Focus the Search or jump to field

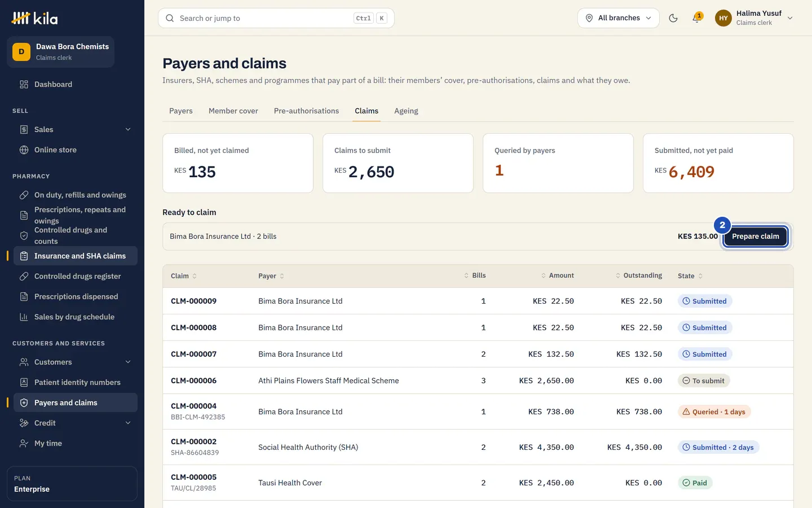tap(276, 18)
